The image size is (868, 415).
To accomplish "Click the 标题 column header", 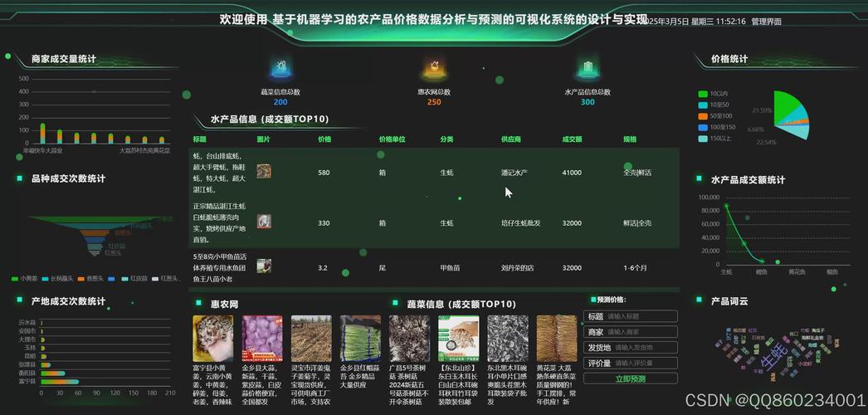I will [x=200, y=139].
